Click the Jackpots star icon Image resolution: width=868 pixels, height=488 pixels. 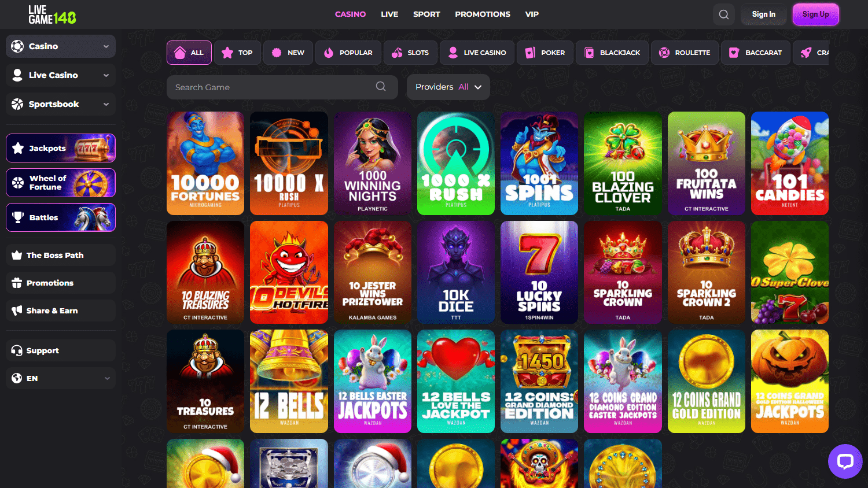pyautogui.click(x=18, y=148)
